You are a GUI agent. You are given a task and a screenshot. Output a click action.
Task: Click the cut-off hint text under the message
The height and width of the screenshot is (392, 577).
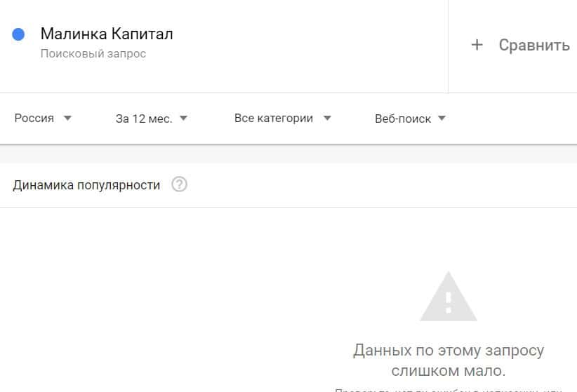(x=448, y=388)
